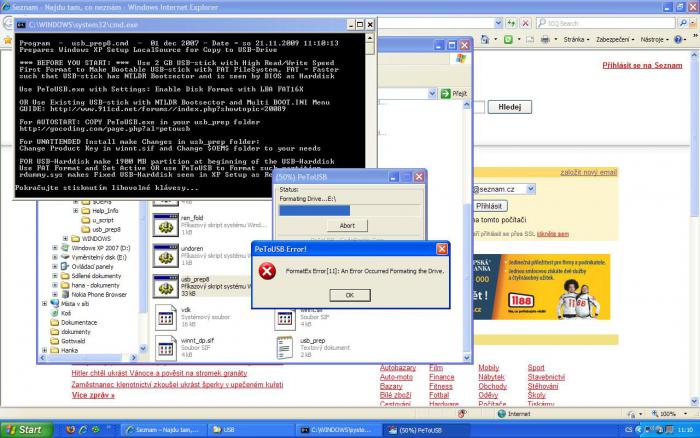Image resolution: width=700 pixels, height=438 pixels.
Task: Click OK in the PeToUSB Error dialog
Action: 349,295
